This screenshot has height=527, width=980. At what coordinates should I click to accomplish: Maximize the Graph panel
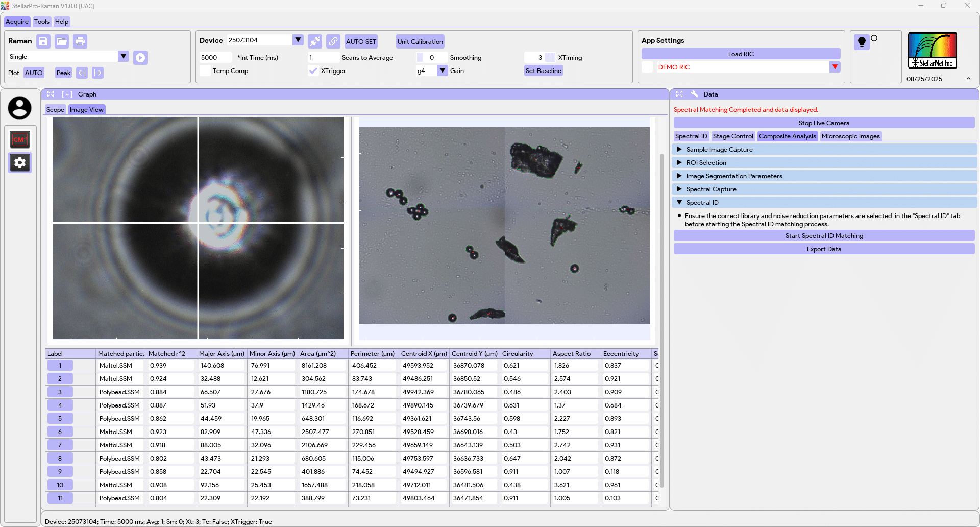point(51,94)
